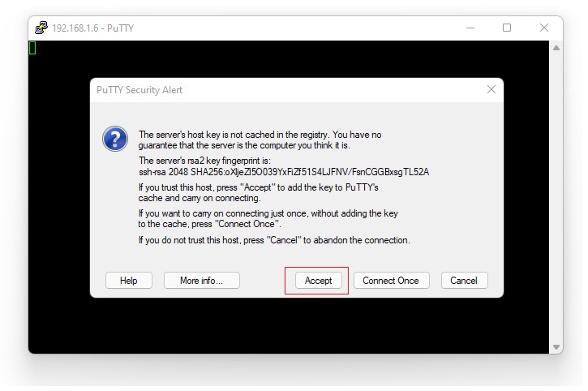Click the ssh-rsa 2048 SHA256 fingerprint text
This screenshot has height=391, width=588.
(x=284, y=172)
